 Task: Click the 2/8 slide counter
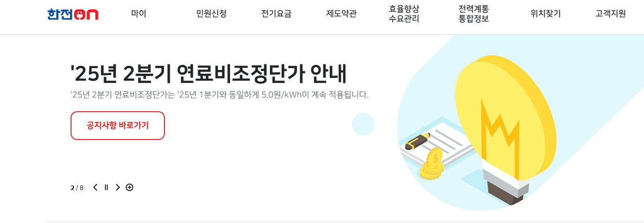[77, 188]
